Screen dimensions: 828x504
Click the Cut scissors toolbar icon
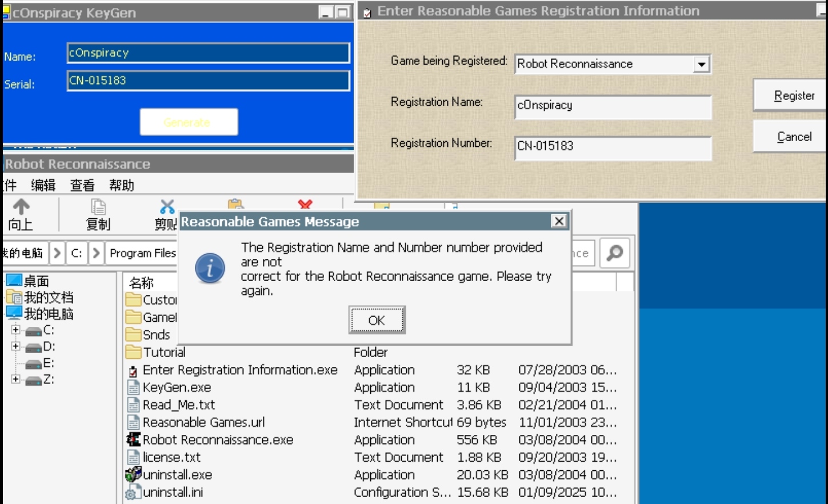[x=167, y=206]
